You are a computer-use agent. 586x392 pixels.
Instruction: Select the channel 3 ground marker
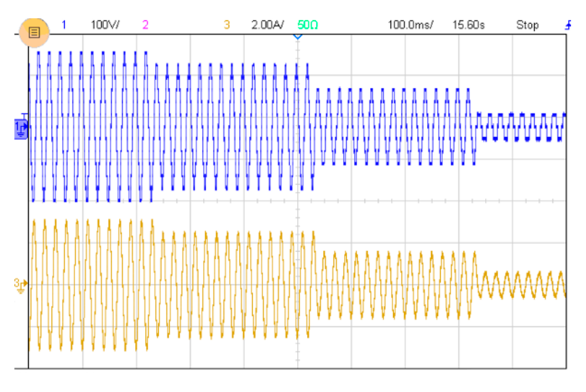[x=20, y=285]
